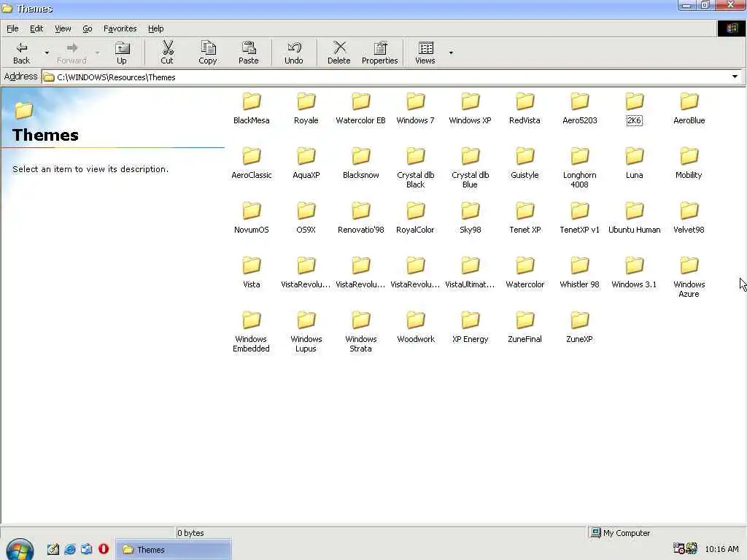
Task: Select the Windows XP folder
Action: click(471, 109)
